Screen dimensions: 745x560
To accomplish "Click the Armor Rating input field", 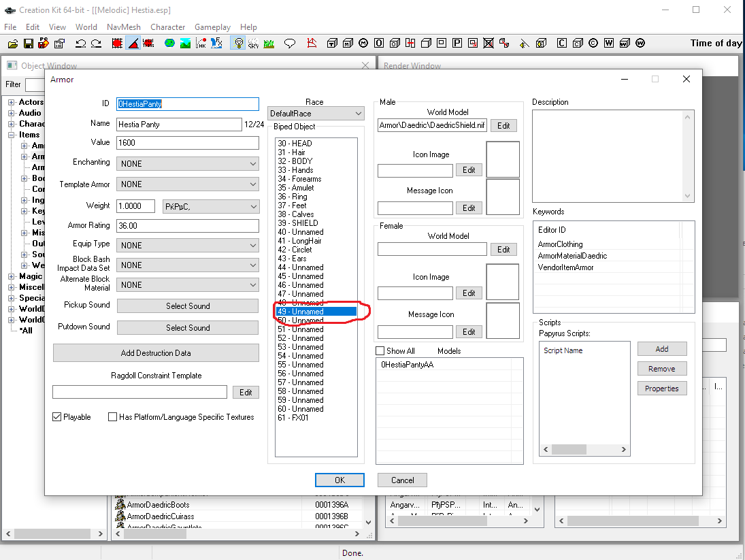I will click(188, 226).
